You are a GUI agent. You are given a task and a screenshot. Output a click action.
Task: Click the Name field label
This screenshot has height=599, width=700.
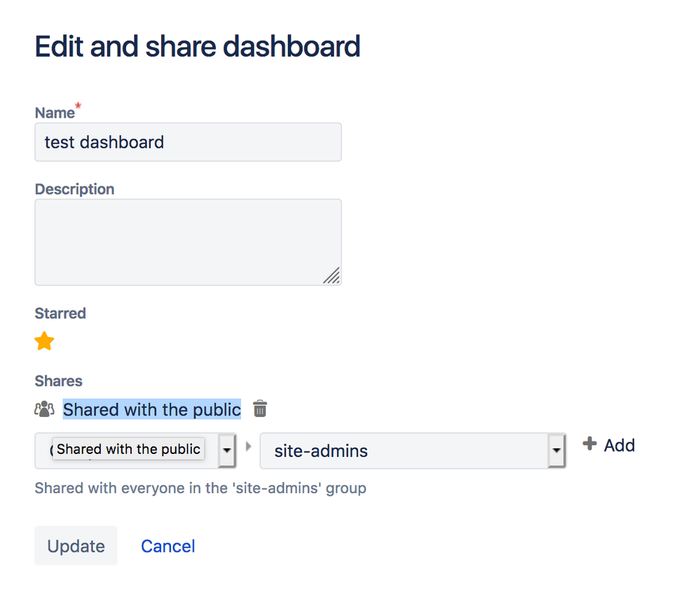click(x=55, y=113)
